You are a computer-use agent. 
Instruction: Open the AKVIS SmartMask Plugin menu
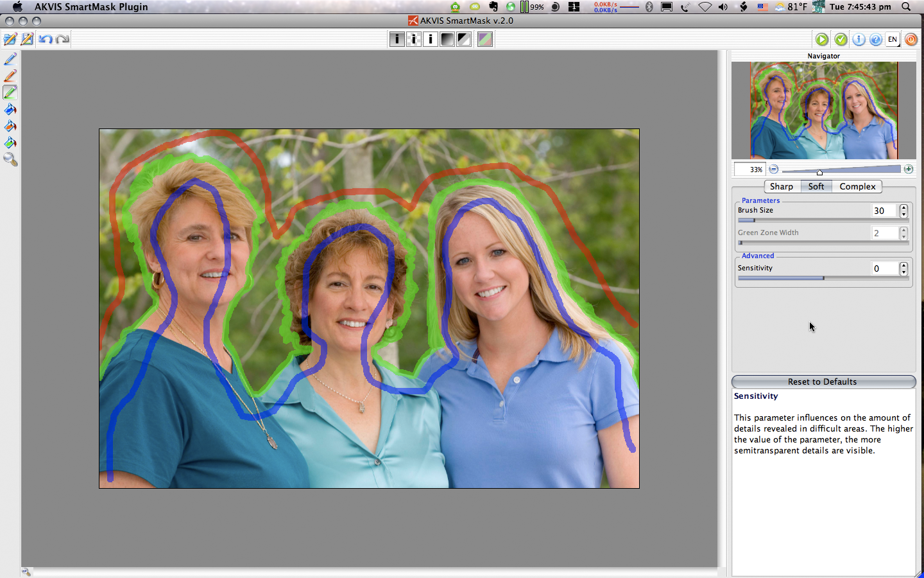(x=91, y=7)
